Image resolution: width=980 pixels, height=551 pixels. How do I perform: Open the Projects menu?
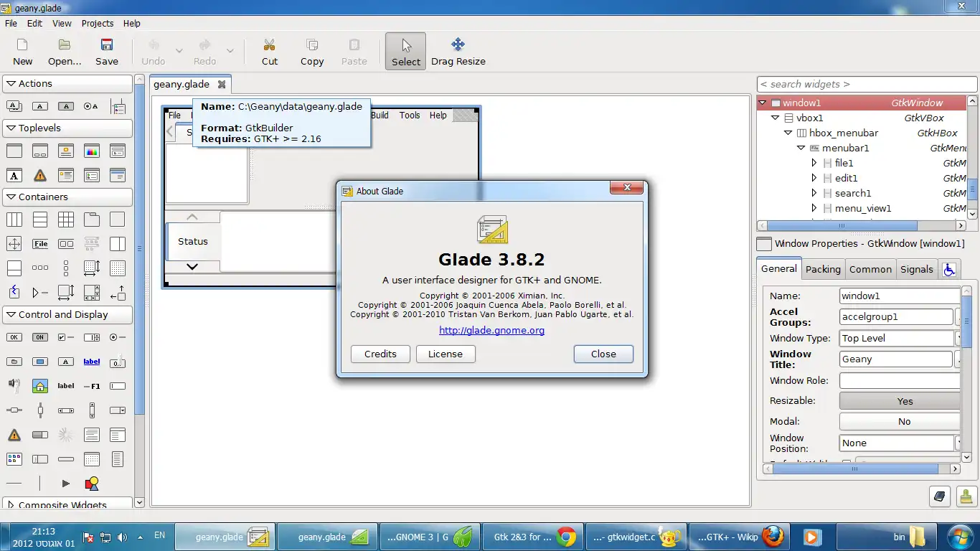pos(98,24)
